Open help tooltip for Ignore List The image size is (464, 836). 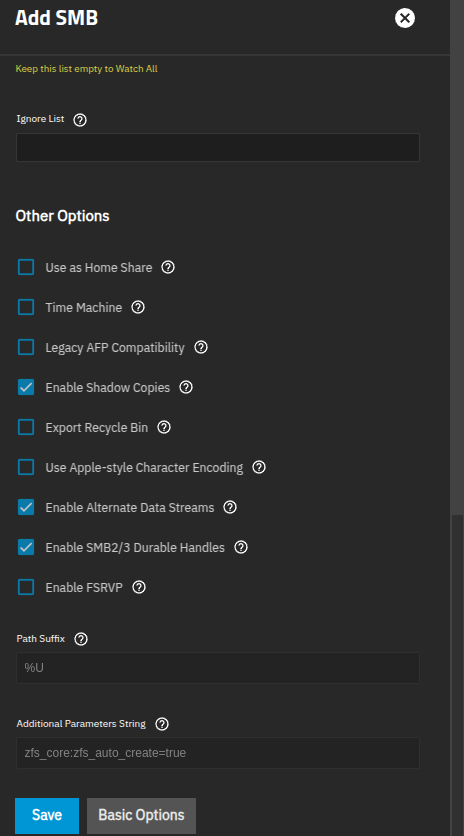[x=80, y=120]
